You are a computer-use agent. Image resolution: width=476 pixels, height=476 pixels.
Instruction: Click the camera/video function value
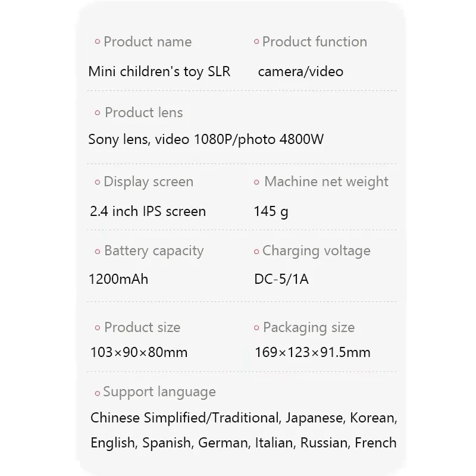point(300,71)
